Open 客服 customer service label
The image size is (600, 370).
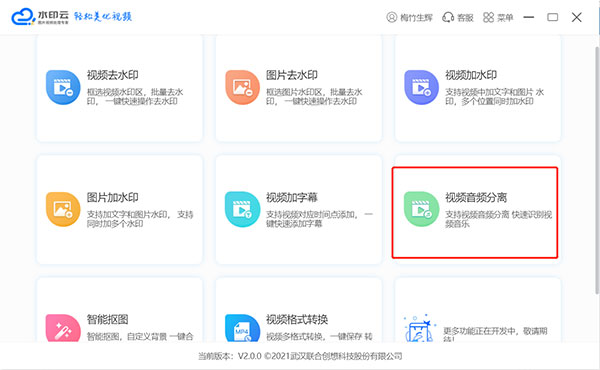click(x=465, y=18)
